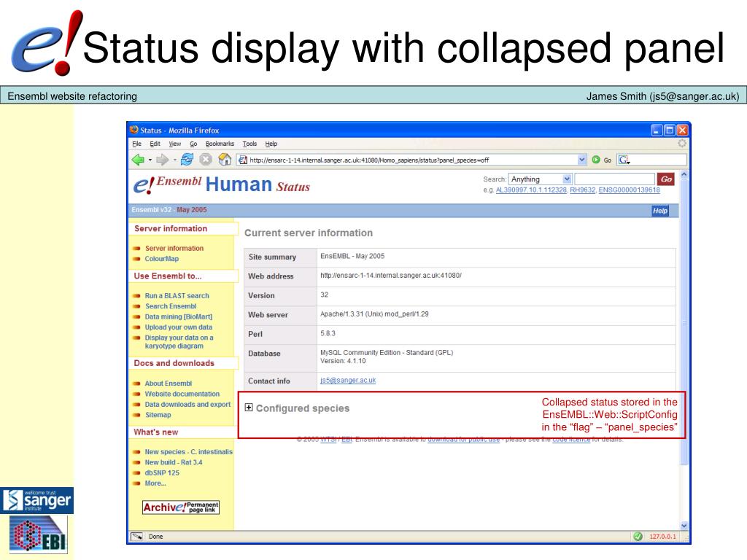The height and width of the screenshot is (560, 747).
Task: Click the Archive! permanent page link badge
Action: (181, 507)
